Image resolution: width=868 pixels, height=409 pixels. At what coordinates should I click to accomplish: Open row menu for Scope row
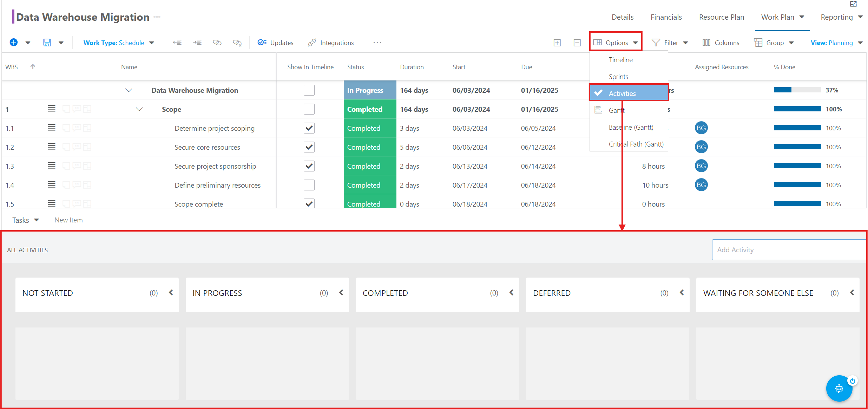pyautogui.click(x=52, y=109)
